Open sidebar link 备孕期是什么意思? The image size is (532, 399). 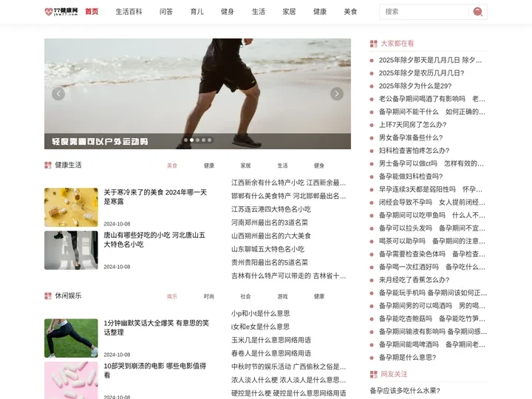pos(407,358)
